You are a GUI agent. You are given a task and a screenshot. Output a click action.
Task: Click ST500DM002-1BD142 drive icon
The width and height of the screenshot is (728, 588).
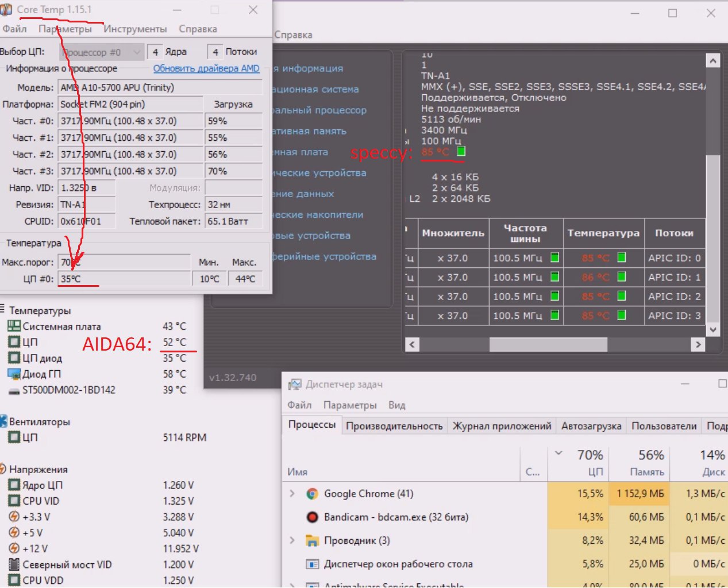14,390
